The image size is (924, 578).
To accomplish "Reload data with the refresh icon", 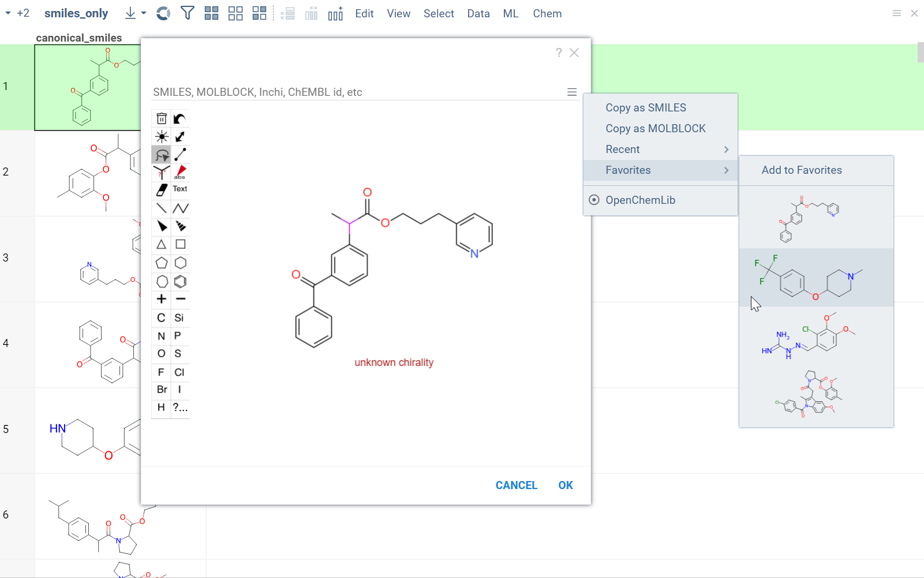I will (x=163, y=13).
